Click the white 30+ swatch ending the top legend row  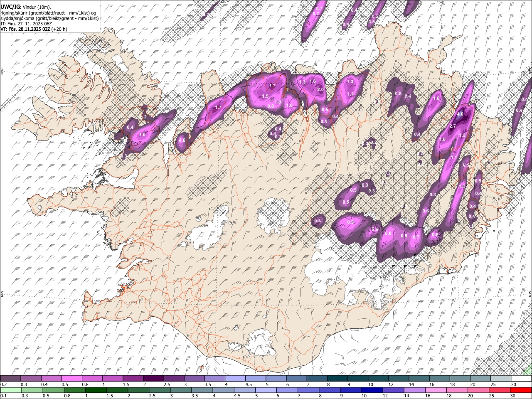(x=521, y=379)
